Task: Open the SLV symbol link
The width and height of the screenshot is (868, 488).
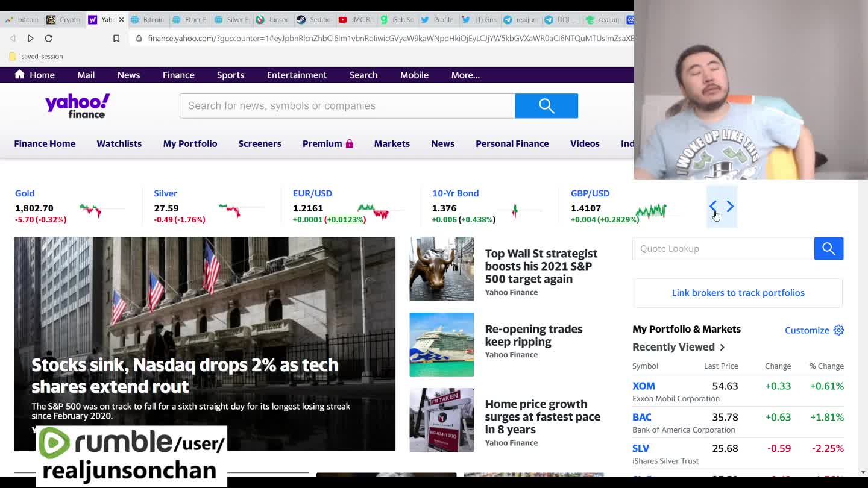Action: (x=641, y=448)
